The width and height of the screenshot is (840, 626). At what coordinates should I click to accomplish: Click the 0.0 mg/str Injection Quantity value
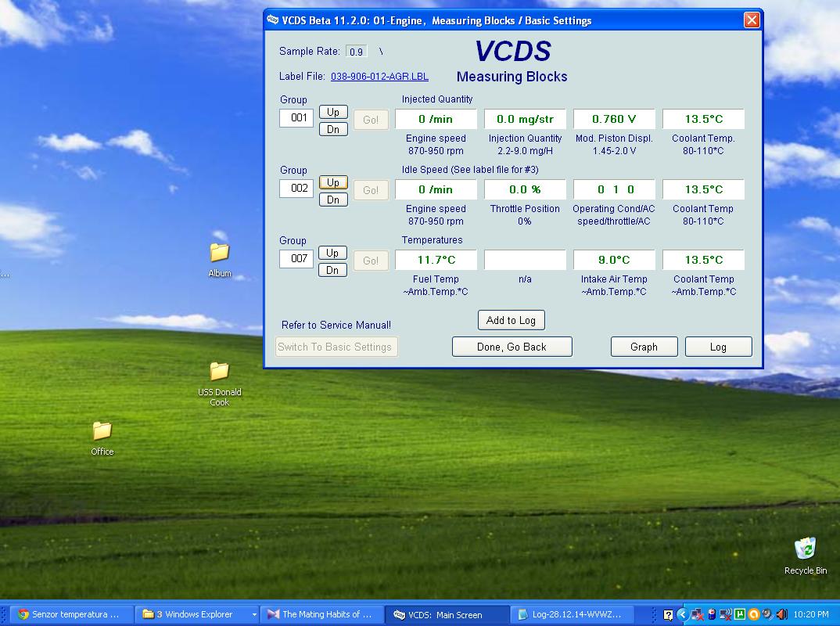525,119
